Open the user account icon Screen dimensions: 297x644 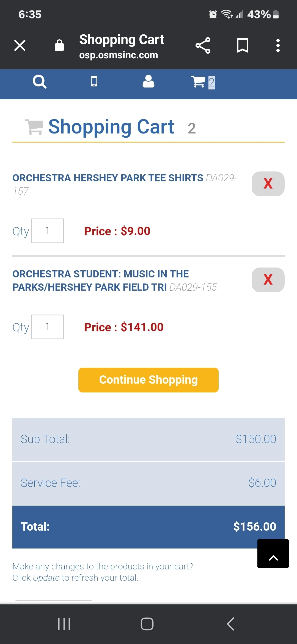[x=148, y=81]
